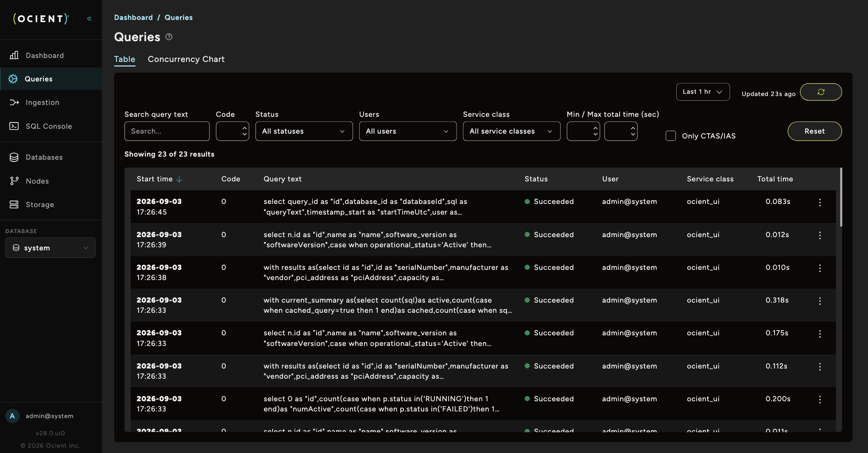This screenshot has height=453, width=868.
Task: Open row actions for the 17:26:38 query
Action: tap(820, 268)
